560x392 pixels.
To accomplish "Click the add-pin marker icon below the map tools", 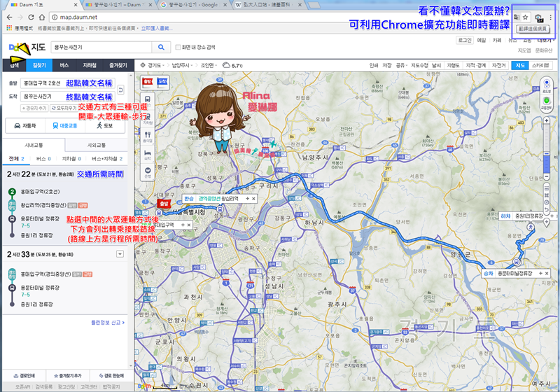I will (547, 222).
